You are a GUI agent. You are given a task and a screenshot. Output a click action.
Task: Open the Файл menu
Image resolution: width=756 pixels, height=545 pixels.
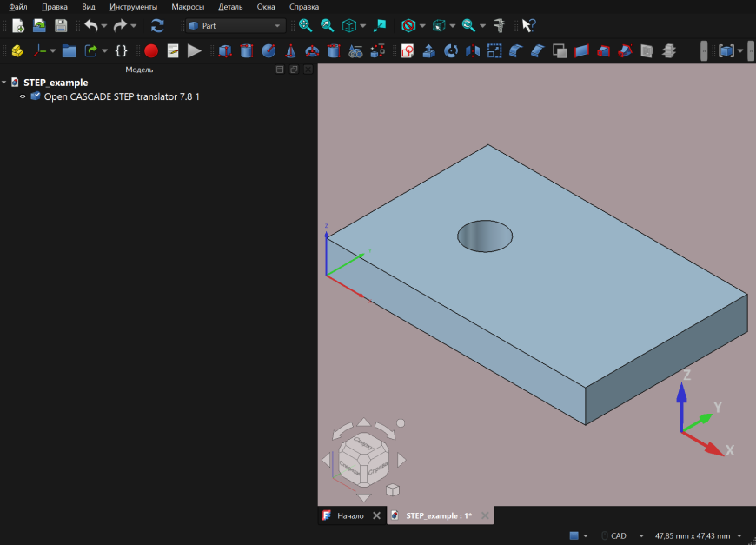click(x=18, y=7)
